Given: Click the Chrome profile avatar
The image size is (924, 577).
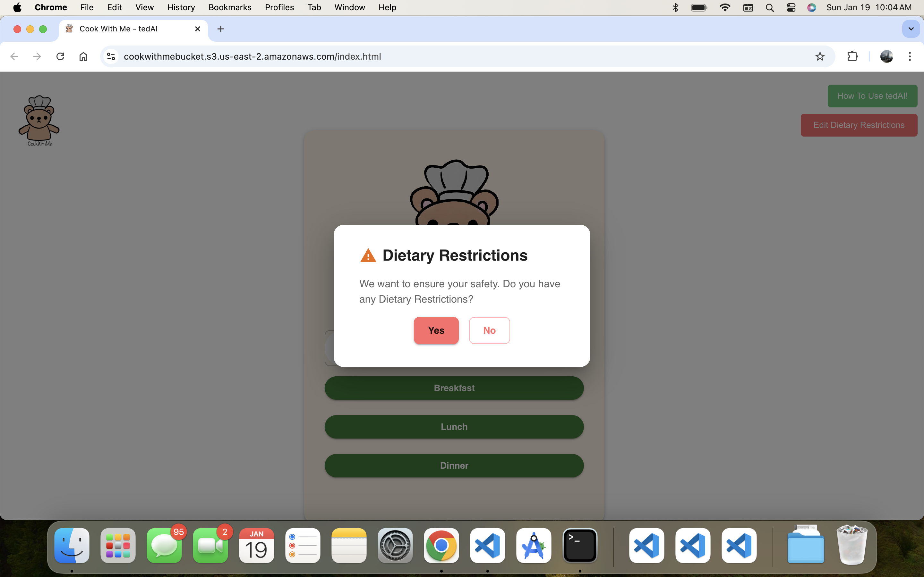Looking at the screenshot, I should [x=886, y=56].
